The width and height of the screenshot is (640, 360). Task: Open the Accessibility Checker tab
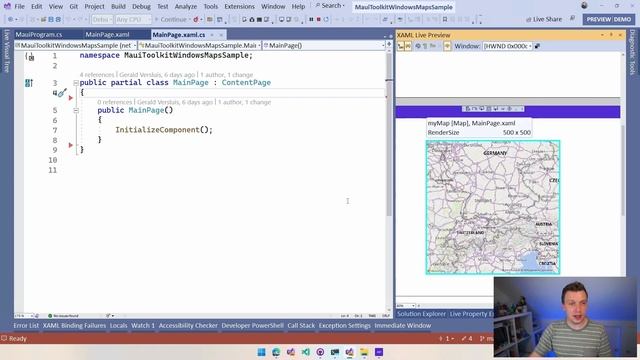pyautogui.click(x=188, y=325)
